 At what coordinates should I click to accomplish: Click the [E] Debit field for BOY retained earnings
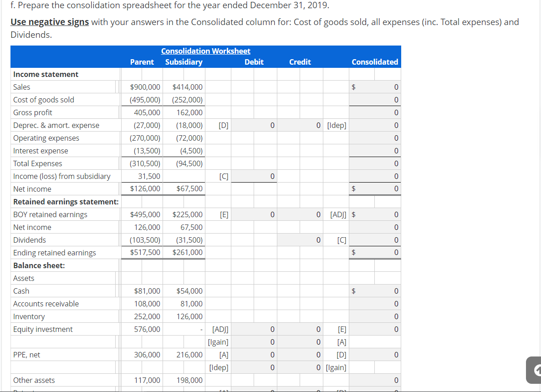point(254,214)
